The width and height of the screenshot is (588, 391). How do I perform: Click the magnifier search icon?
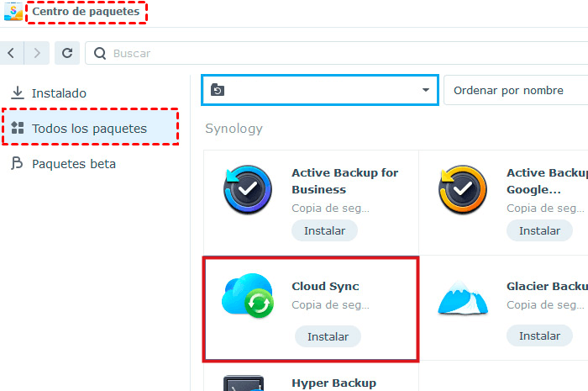coord(100,53)
